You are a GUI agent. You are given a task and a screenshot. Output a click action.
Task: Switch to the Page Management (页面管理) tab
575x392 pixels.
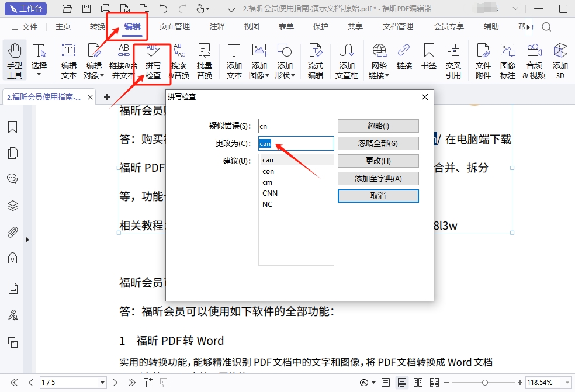[x=175, y=27]
